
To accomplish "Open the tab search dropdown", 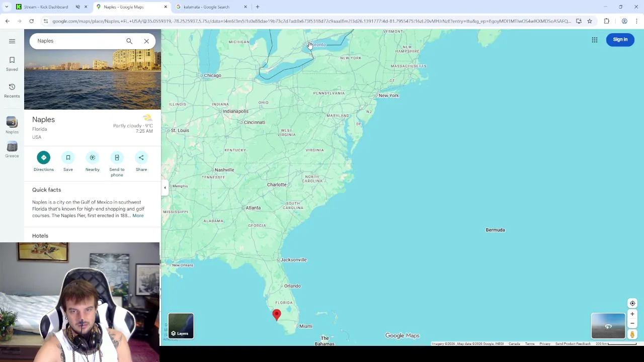I will pos(7,7).
